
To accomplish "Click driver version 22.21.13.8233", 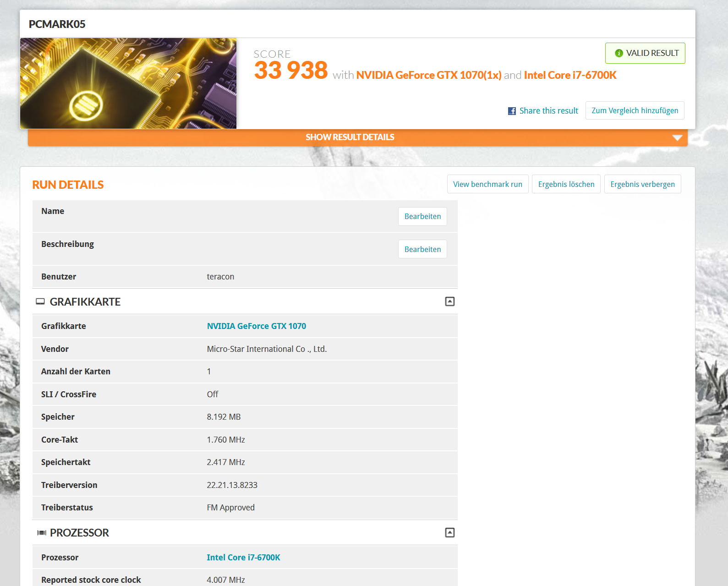I will [232, 485].
